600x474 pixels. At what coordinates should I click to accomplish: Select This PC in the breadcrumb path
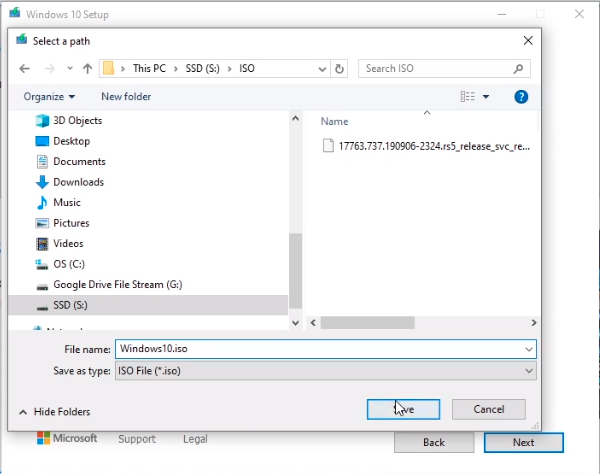[x=149, y=68]
